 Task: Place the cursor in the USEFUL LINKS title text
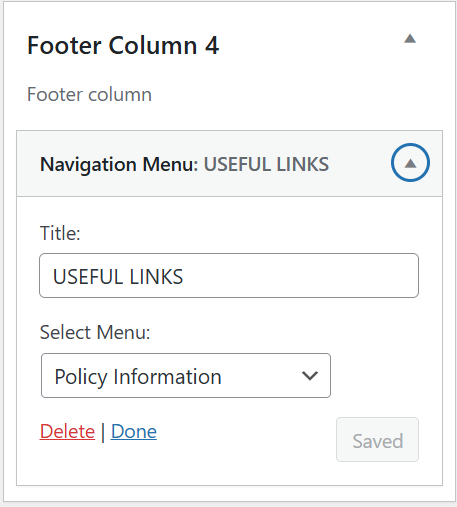click(x=118, y=277)
